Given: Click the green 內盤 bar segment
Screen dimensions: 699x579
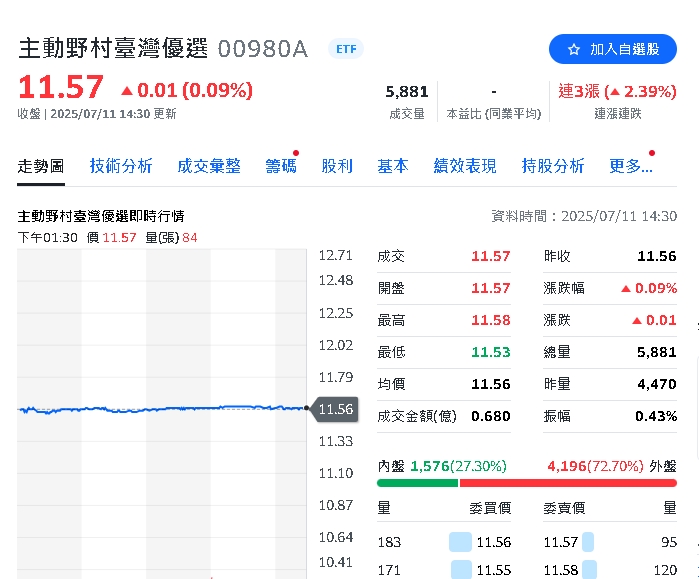Looking at the screenshot, I should 417,483.
